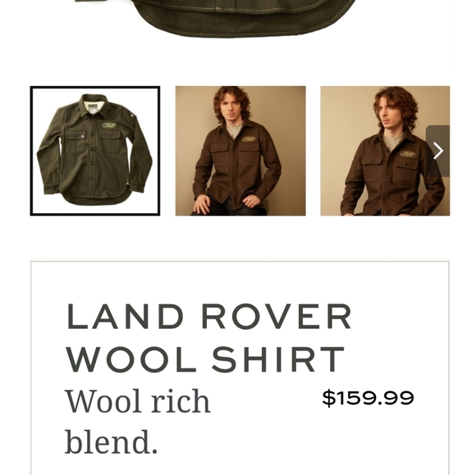Click the chest patch in front-facing model photo
Image resolution: width=476 pixels, height=475 pixels.
point(249,139)
